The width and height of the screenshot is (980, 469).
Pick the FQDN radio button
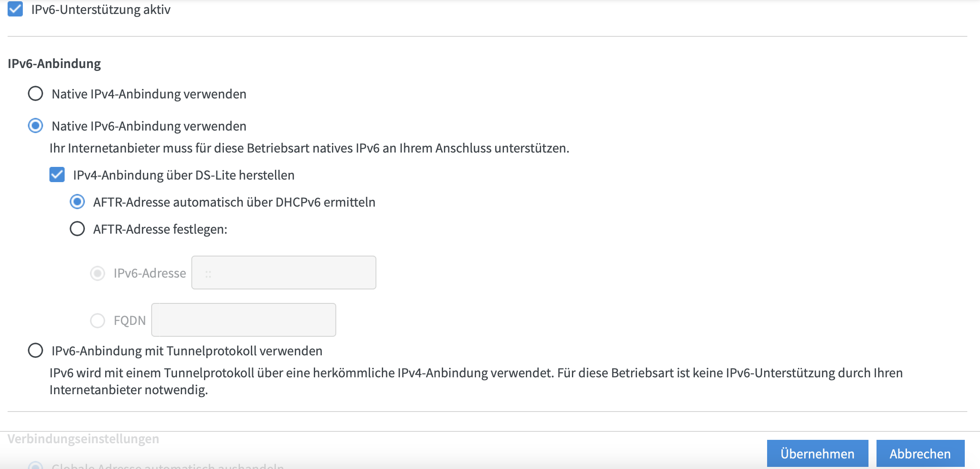coord(98,320)
